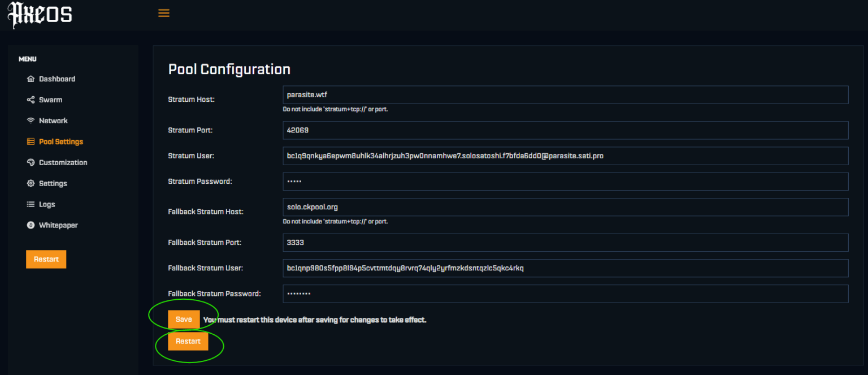Save the pool configuration
Image resolution: width=868 pixels, height=375 pixels.
pyautogui.click(x=184, y=320)
